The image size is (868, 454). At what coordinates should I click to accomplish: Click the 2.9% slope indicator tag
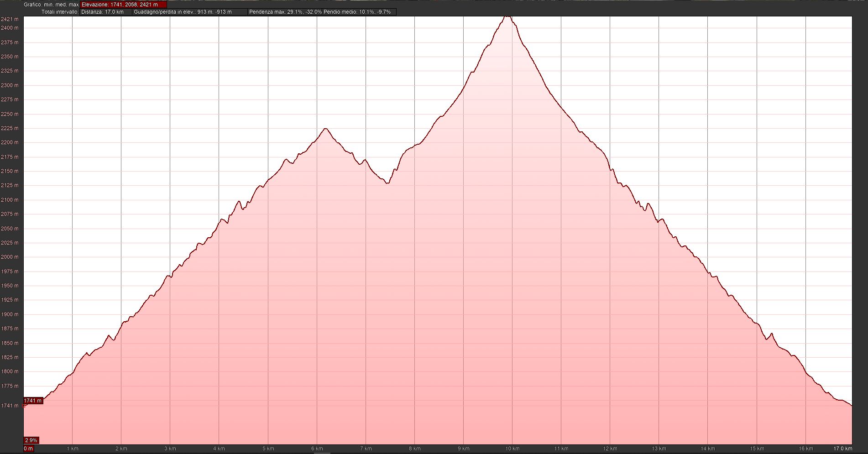[31, 440]
